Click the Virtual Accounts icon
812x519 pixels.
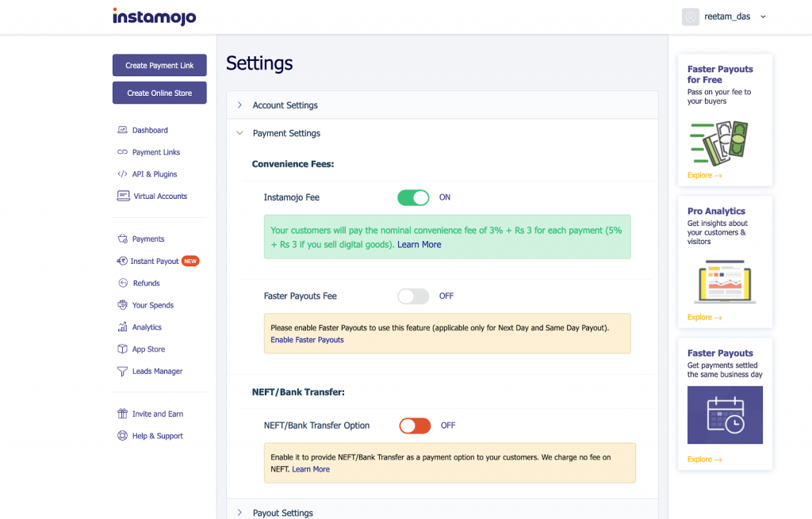(x=123, y=197)
